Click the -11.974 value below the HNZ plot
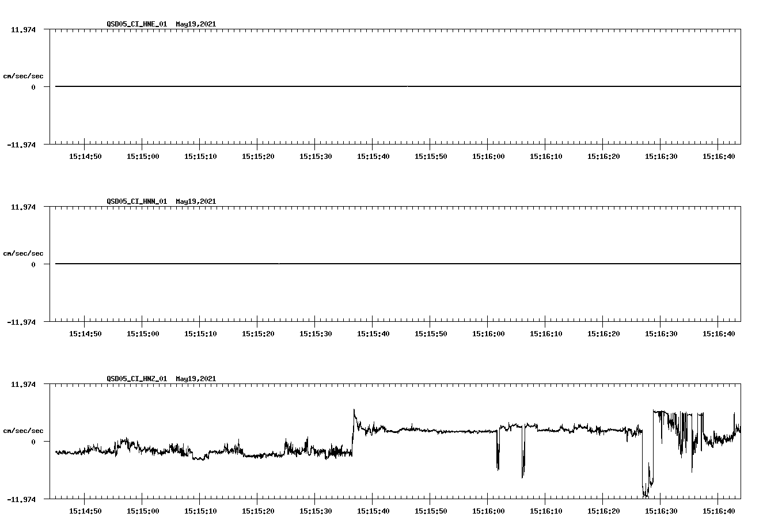This screenshot has height=532, width=782. (22, 500)
